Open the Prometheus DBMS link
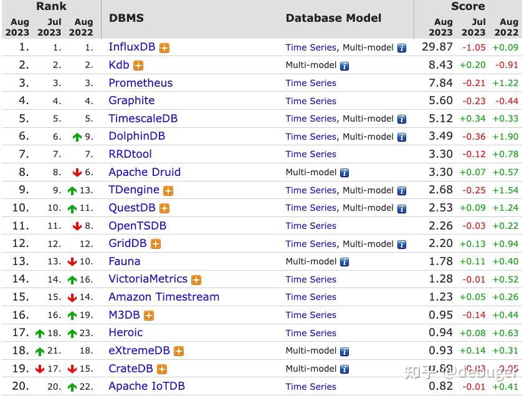Viewport: 532px width, 396px height. [140, 83]
